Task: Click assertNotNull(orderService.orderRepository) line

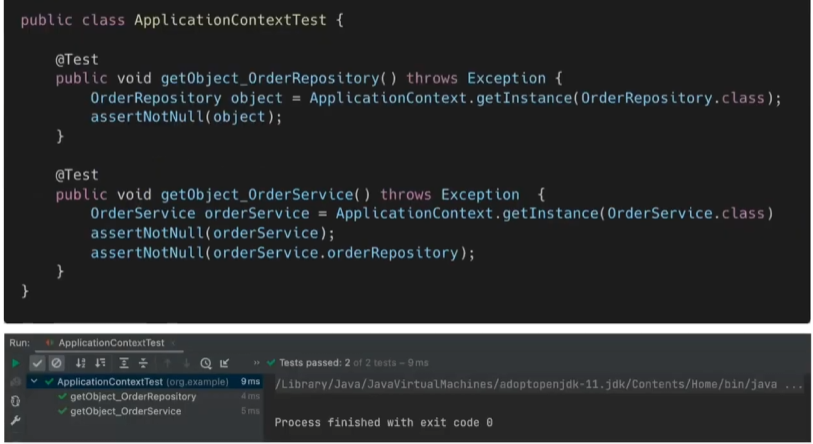Action: pos(283,253)
